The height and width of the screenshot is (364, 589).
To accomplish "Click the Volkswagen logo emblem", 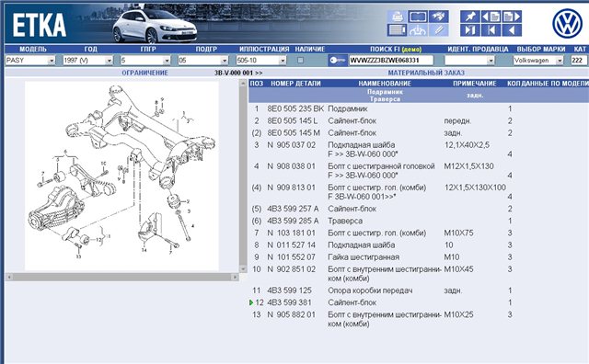I will 567,23.
